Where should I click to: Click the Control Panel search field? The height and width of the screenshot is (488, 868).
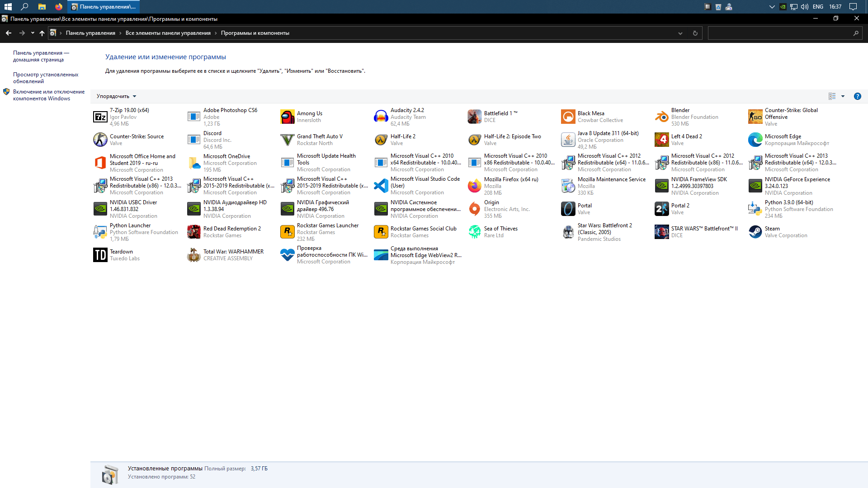pyautogui.click(x=785, y=33)
